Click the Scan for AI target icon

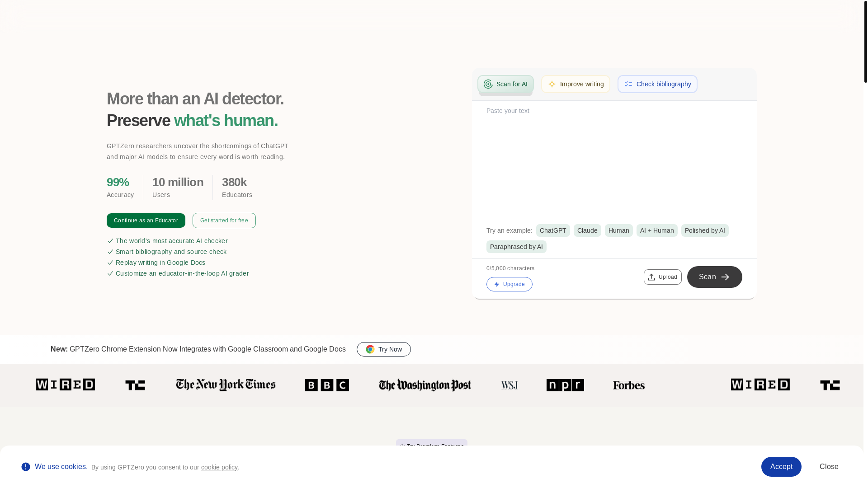pos(488,84)
